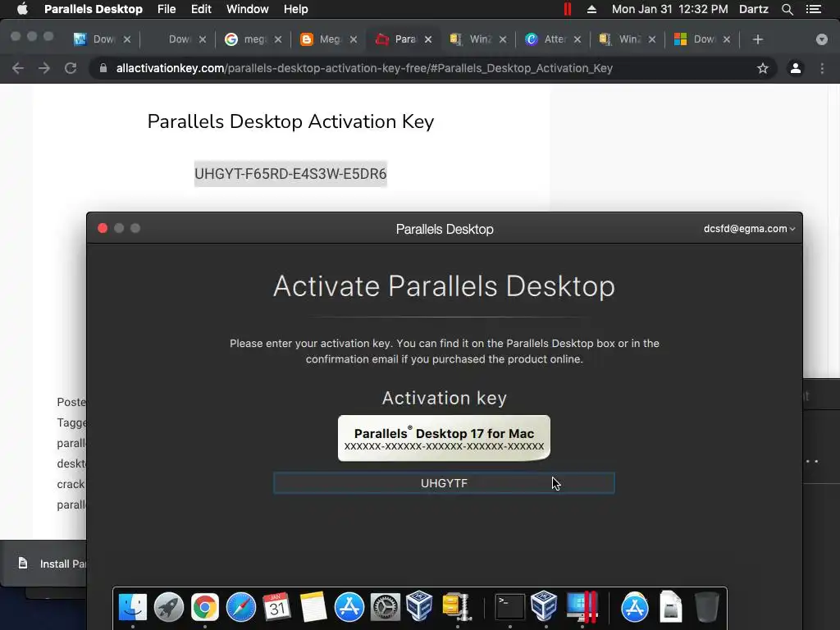Open Parallels Desktop from the Dock

click(582, 607)
